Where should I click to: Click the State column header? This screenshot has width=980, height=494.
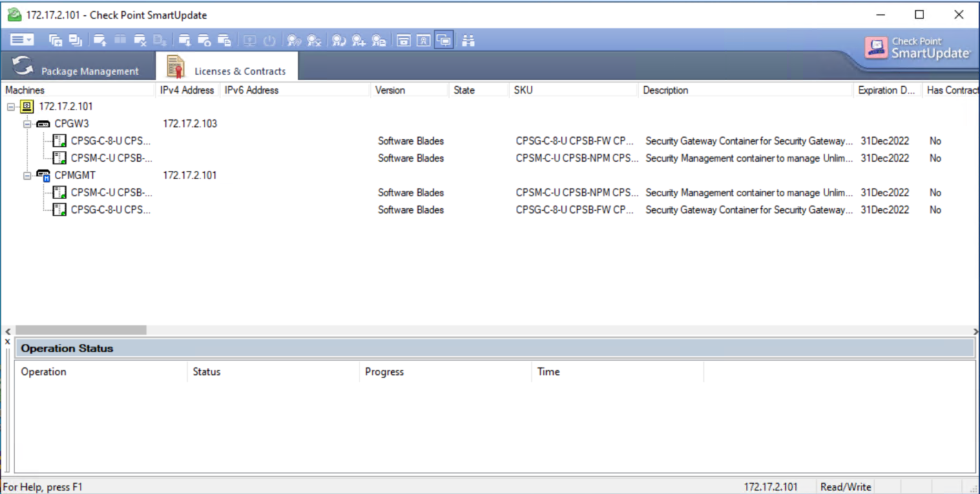pyautogui.click(x=479, y=90)
